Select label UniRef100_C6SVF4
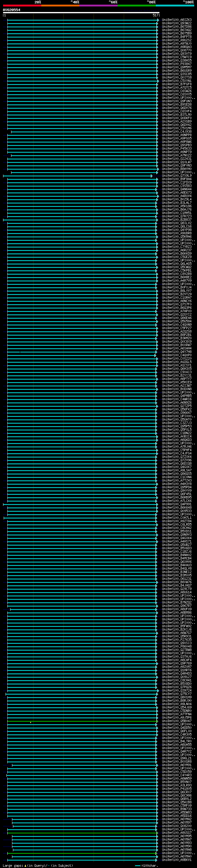Viewport: 197px width, 868px height. click(177, 111)
